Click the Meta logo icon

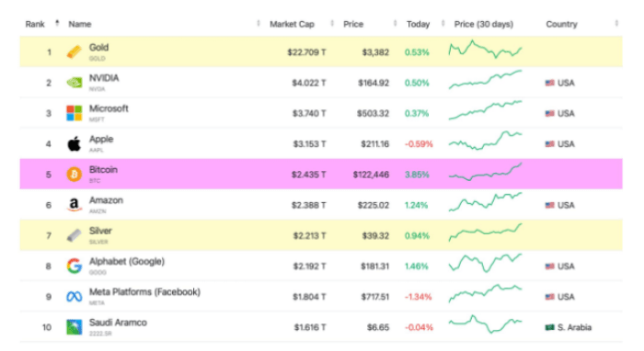tap(75, 297)
